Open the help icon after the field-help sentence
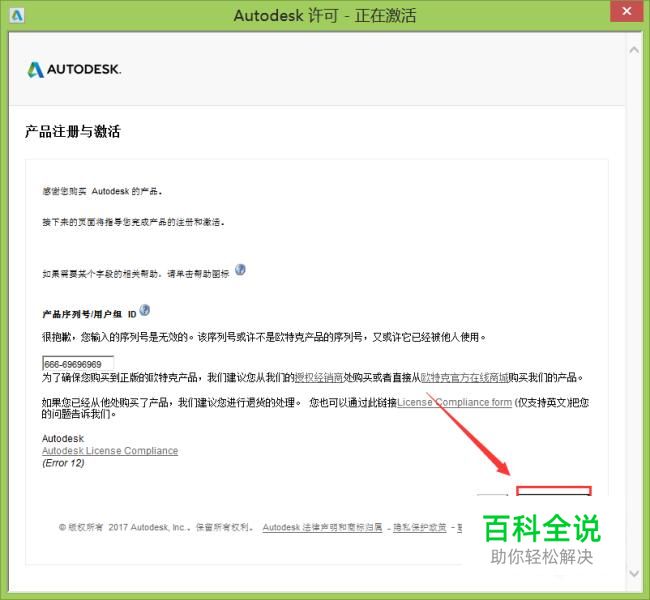 (240, 270)
